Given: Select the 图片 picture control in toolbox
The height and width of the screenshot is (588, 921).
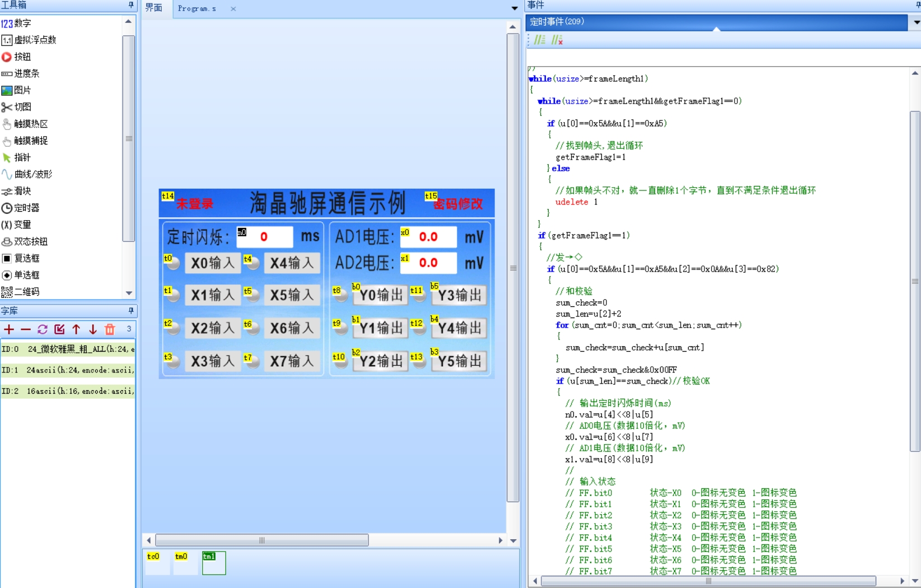Looking at the screenshot, I should coord(16,90).
